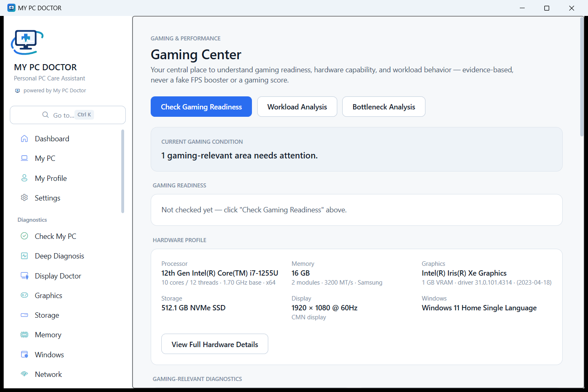Screen dimensions: 588x392
Task: Click the Storage drive icon
Action: (24, 315)
